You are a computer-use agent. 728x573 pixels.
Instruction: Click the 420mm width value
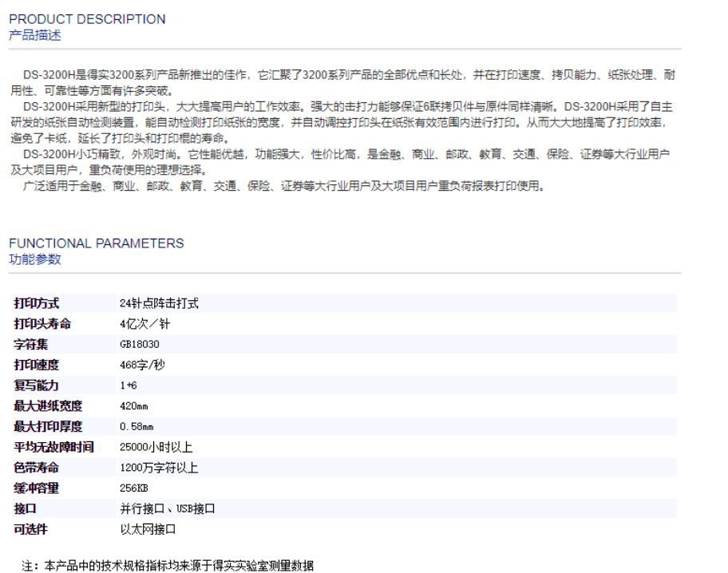click(134, 406)
